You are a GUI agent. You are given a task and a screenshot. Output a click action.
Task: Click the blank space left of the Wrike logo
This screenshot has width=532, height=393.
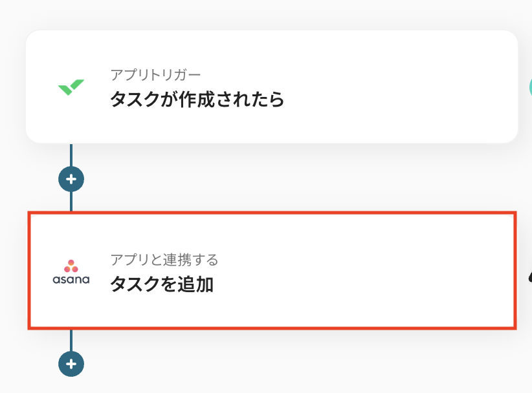click(x=40, y=87)
